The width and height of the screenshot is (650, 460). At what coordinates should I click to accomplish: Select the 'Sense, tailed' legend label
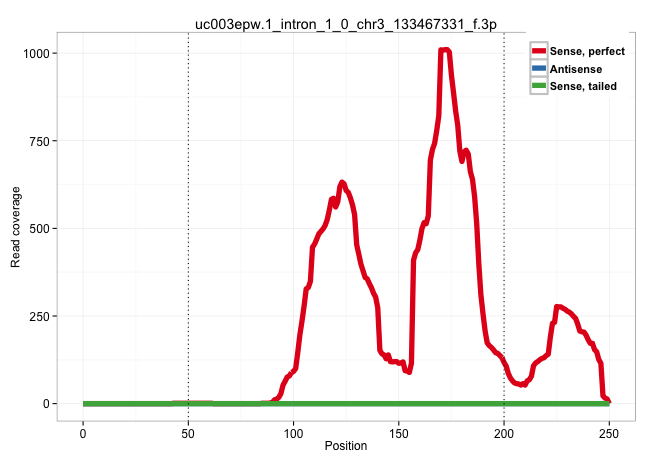tap(583, 87)
